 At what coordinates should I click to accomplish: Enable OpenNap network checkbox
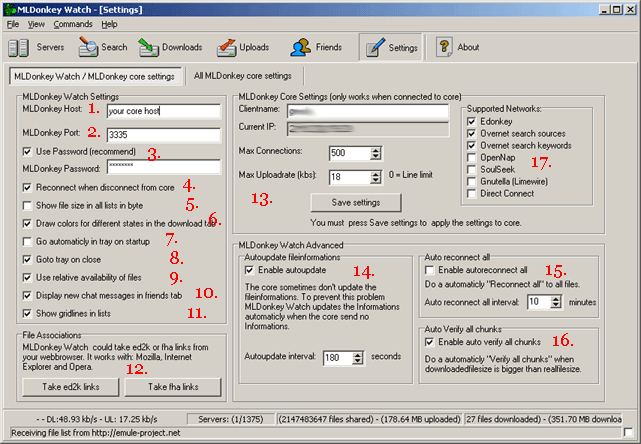[471, 158]
